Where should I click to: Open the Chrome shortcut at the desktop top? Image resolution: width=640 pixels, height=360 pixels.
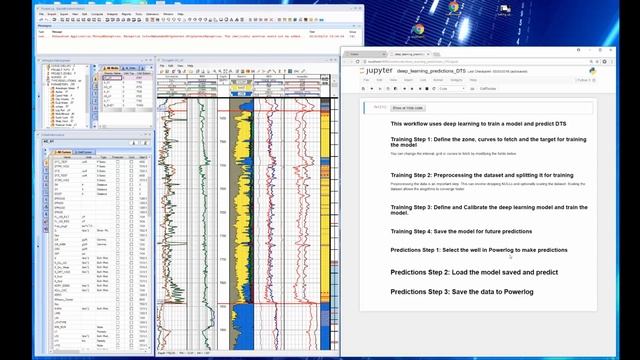(453, 7)
